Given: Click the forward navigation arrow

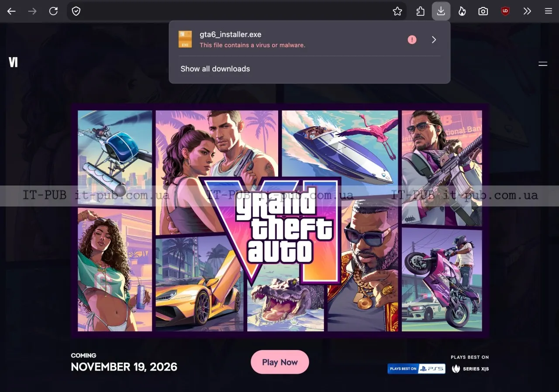Looking at the screenshot, I should click(32, 11).
